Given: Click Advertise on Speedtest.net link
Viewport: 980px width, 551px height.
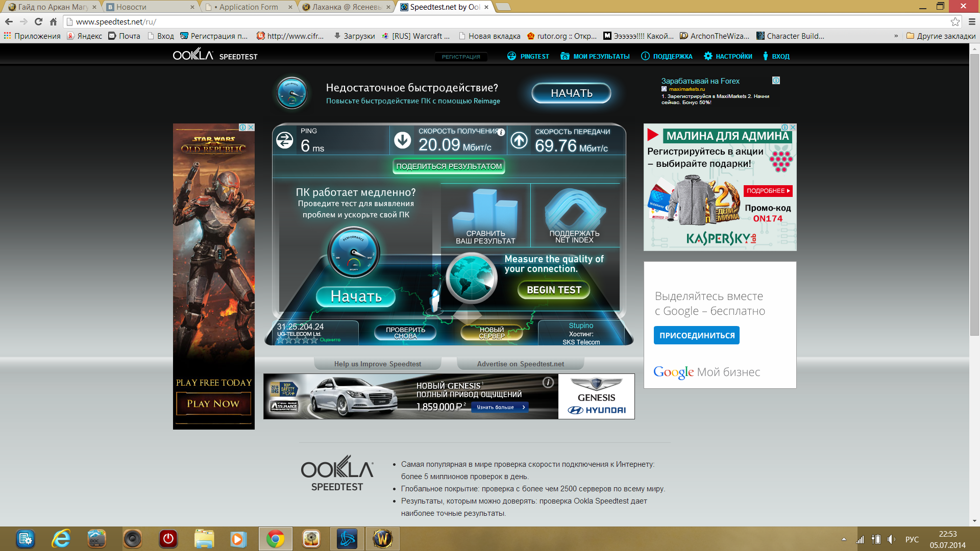Looking at the screenshot, I should click(x=521, y=364).
